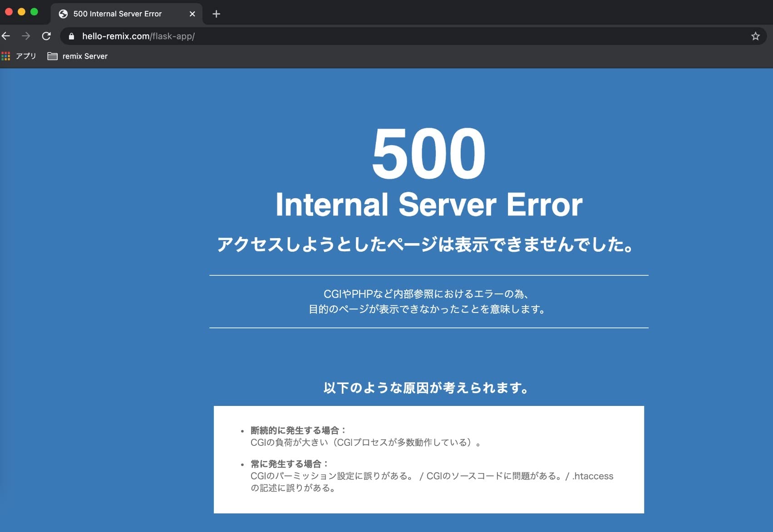Click the remix Server folder icon
Viewport: 773px width, 532px height.
tap(51, 55)
